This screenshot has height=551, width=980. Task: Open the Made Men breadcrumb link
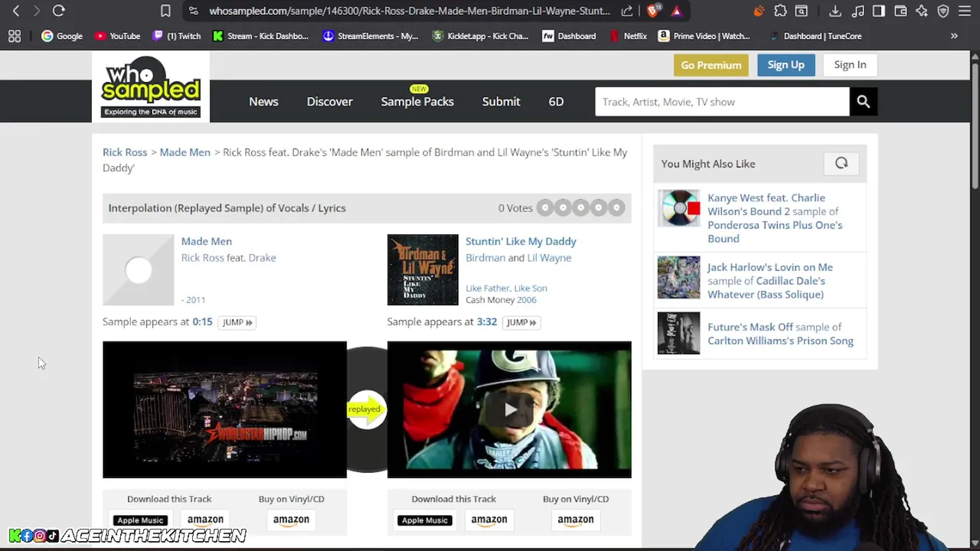[x=185, y=152]
